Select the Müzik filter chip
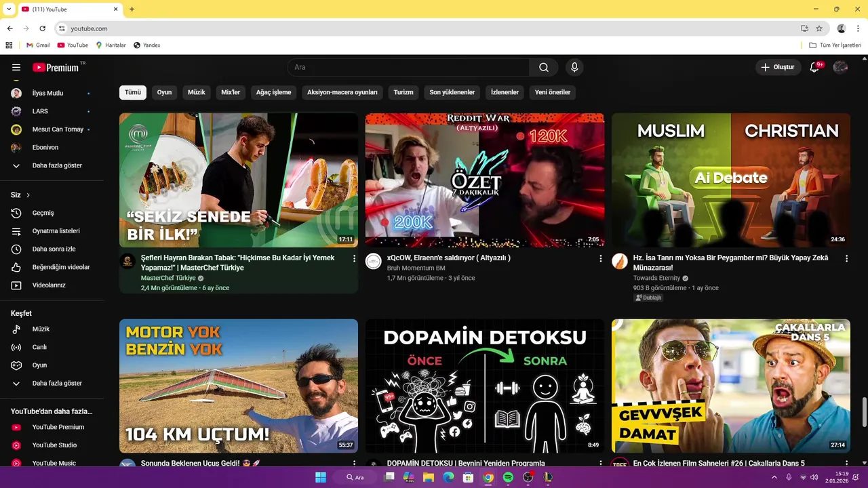 (197, 92)
